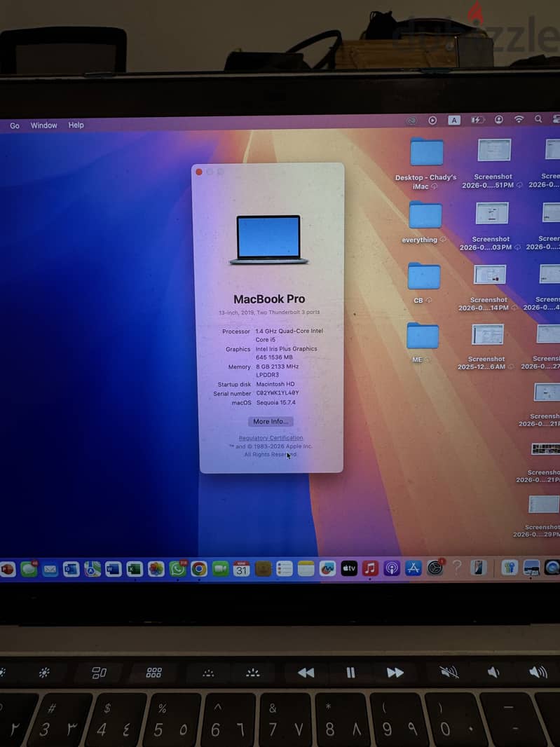
Task: Open FaceTime in the Dock
Action: pyautogui.click(x=220, y=568)
